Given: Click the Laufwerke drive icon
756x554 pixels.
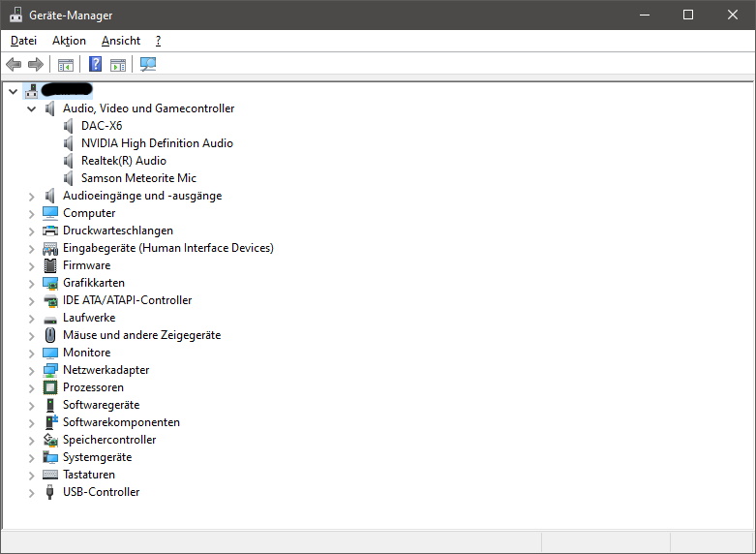Looking at the screenshot, I should [x=50, y=319].
